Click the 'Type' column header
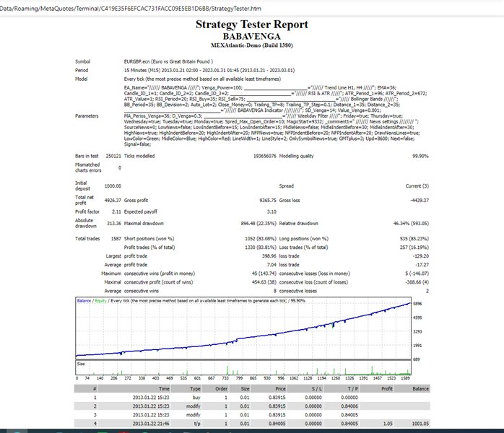This screenshot has width=504, height=433. [x=195, y=389]
